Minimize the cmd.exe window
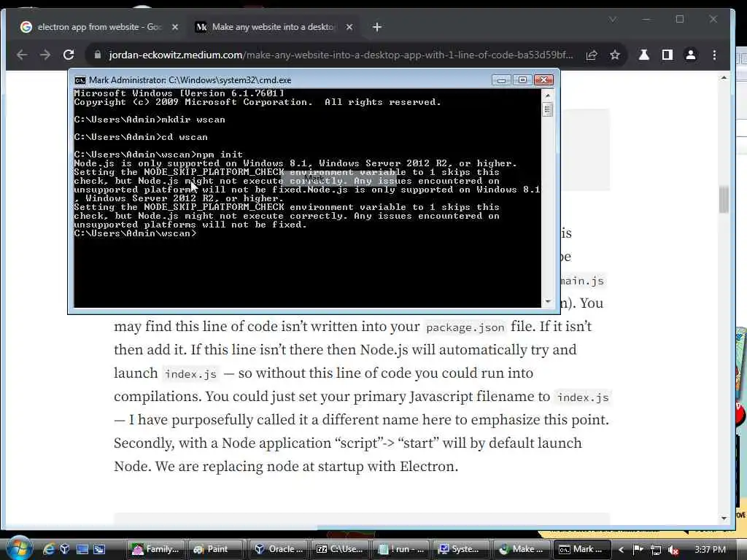Screen dimensions: 747x560 (x=501, y=80)
